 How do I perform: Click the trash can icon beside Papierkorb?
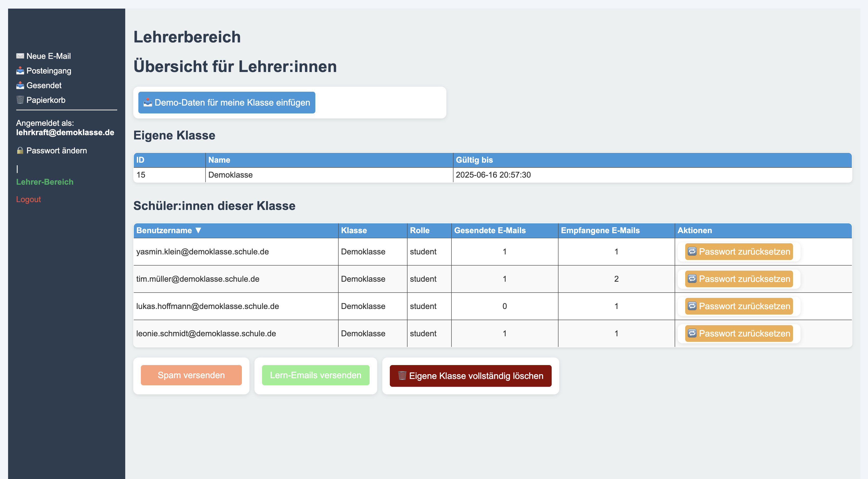(20, 100)
